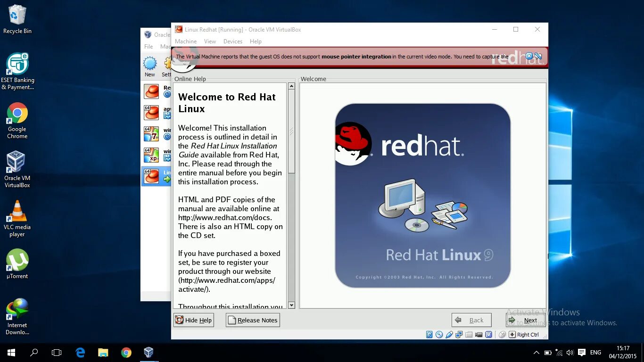Click the don't-show-again icon on notification bar
Screen dimensions: 644x362
538,56
